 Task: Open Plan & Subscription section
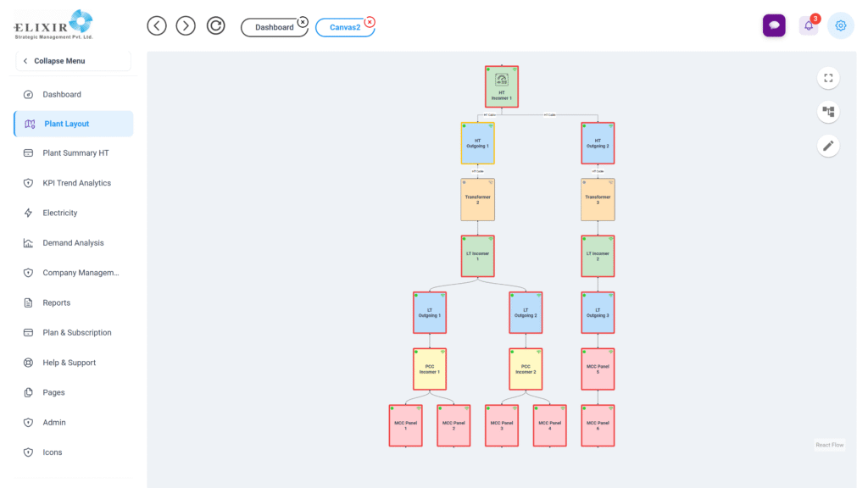(76, 333)
